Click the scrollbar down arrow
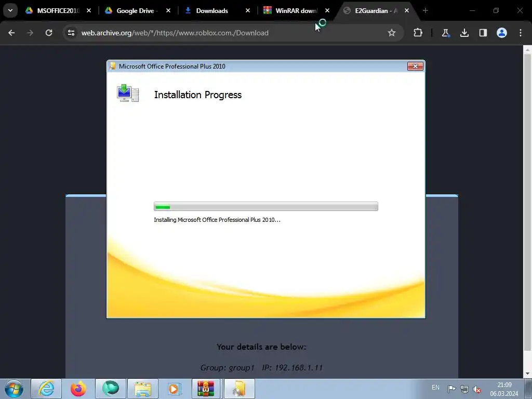The height and width of the screenshot is (399, 532). (x=527, y=374)
